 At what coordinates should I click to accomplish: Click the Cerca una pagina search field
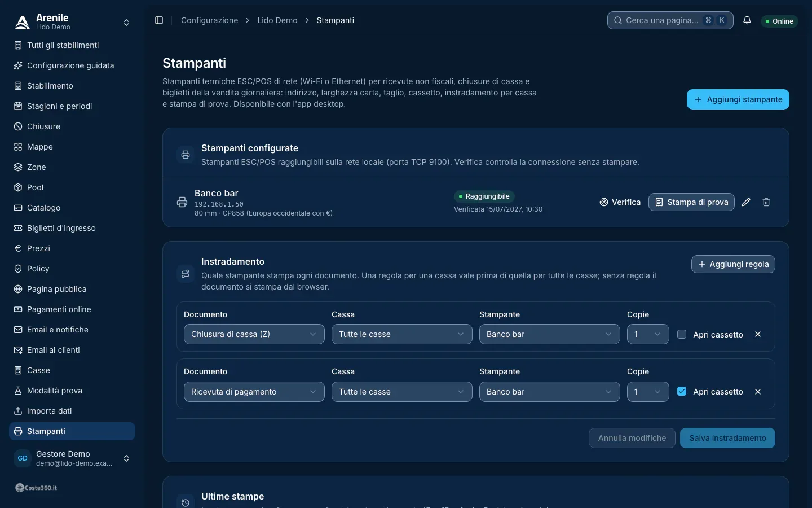(670, 20)
